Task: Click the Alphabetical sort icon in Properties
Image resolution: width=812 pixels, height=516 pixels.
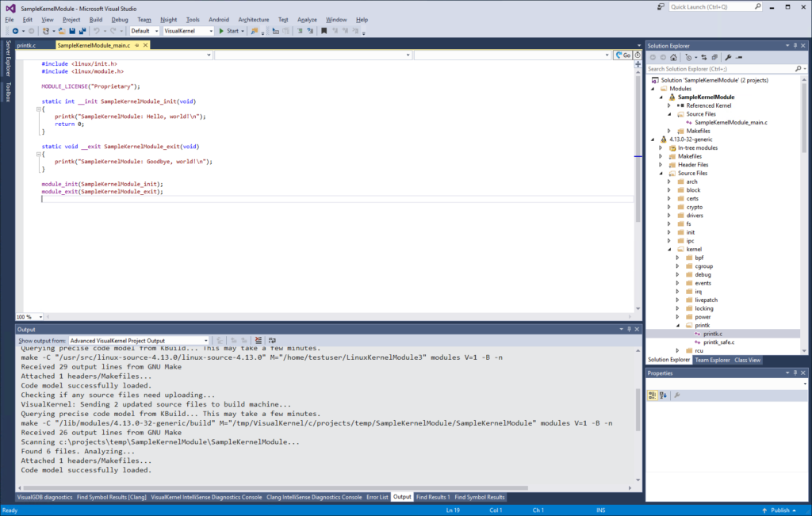Action: [x=663, y=396]
